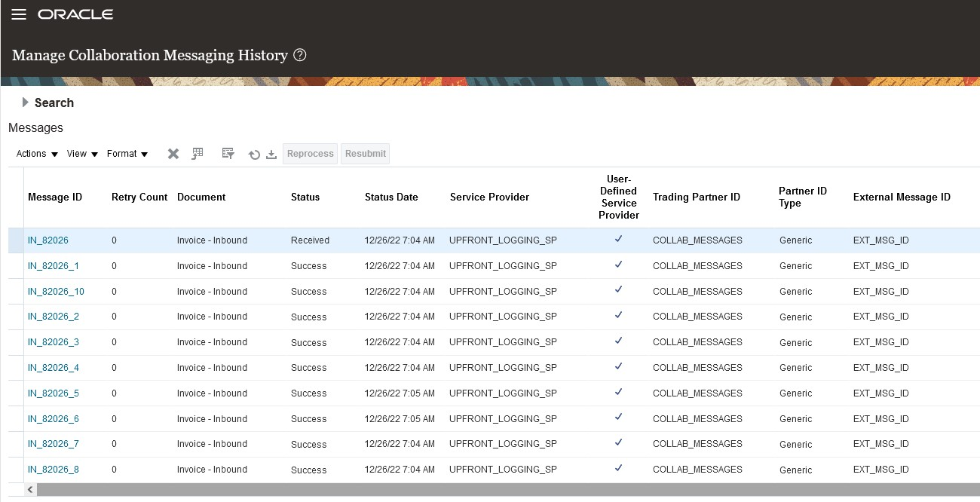980x502 pixels.
Task: Sort by Status Date column header
Action: coord(391,197)
